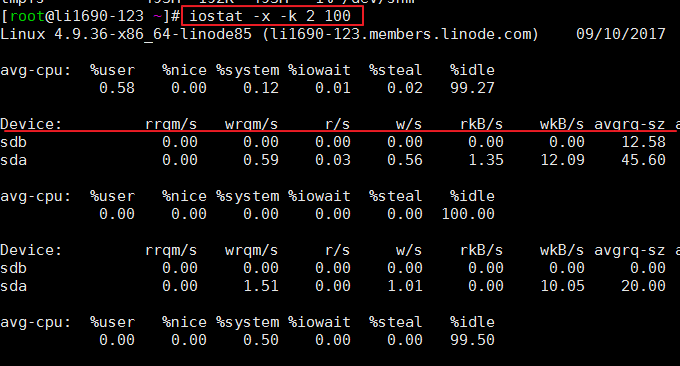The image size is (680, 366).
Task: Click sda wrqm/s value 1.51
Action: [261, 286]
